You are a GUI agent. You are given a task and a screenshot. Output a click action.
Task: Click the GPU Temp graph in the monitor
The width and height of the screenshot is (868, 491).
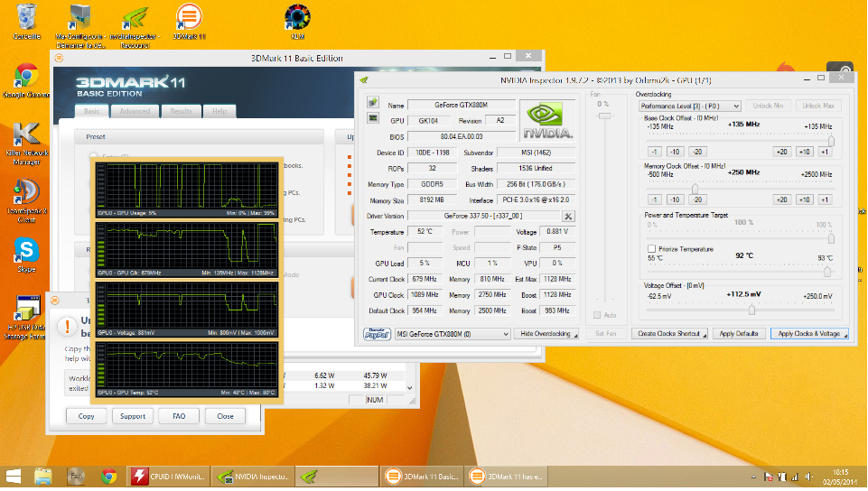click(187, 369)
